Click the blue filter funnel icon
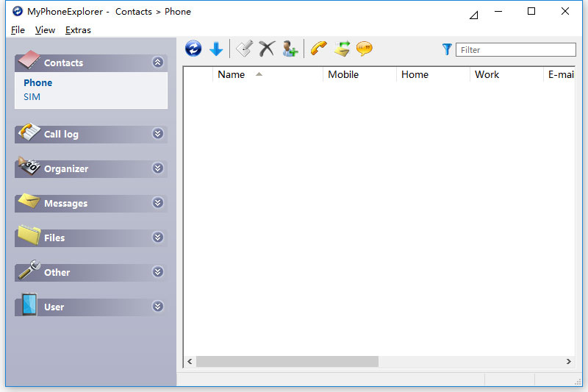The height and width of the screenshot is (392, 588). [447, 49]
